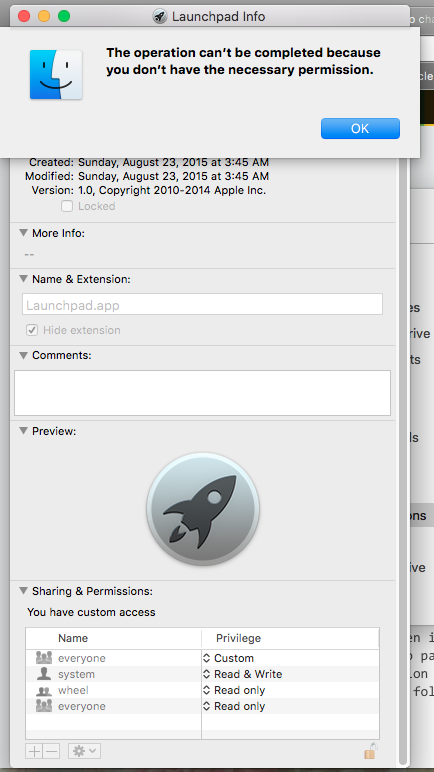Screen dimensions: 434x772
Task: Open the Read only privilege dropdown for wheel
Action: click(x=234, y=690)
